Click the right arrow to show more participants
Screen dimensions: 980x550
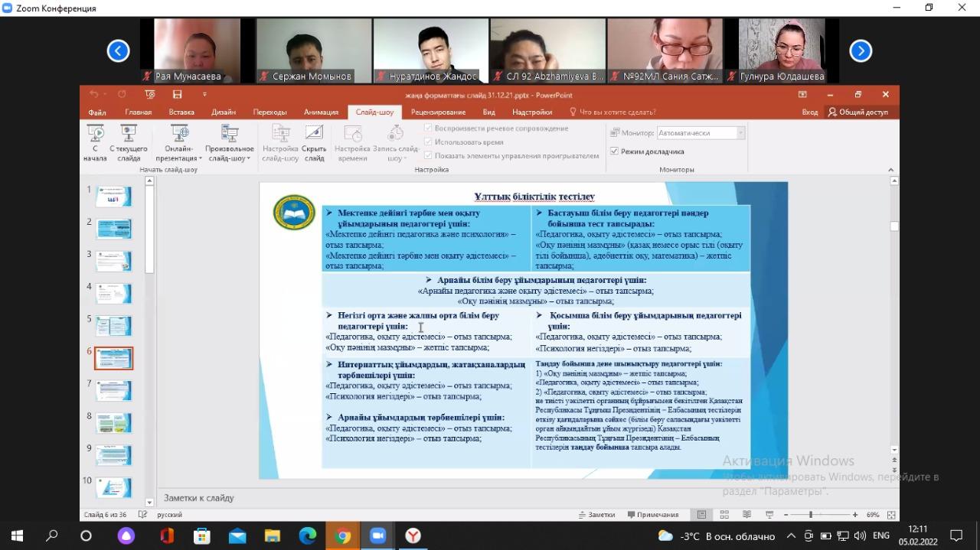[x=861, y=51]
